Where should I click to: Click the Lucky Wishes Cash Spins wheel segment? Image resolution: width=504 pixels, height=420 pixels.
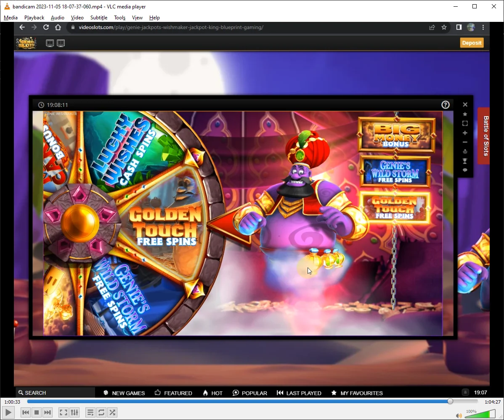(x=129, y=151)
